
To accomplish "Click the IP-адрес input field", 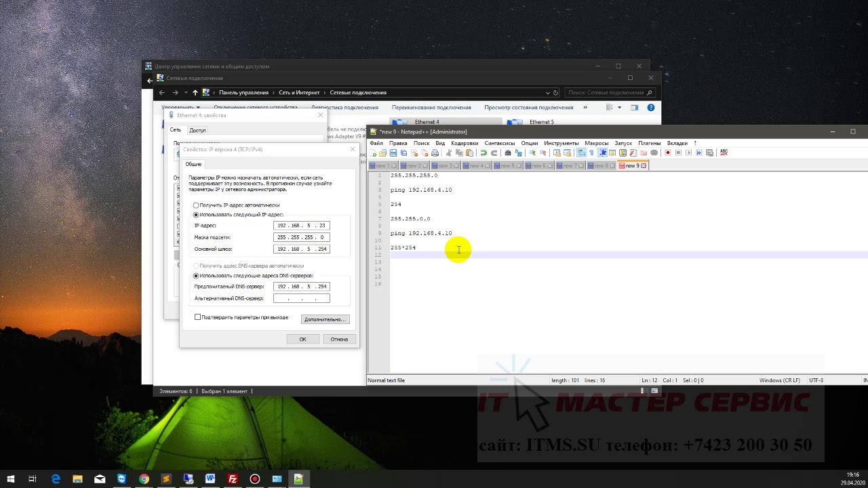I will point(301,225).
